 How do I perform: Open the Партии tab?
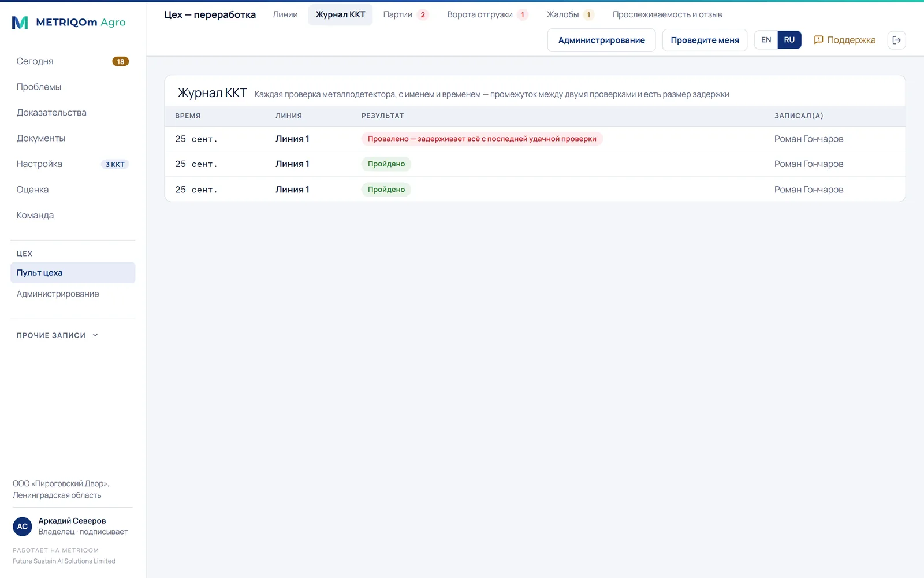click(x=405, y=14)
